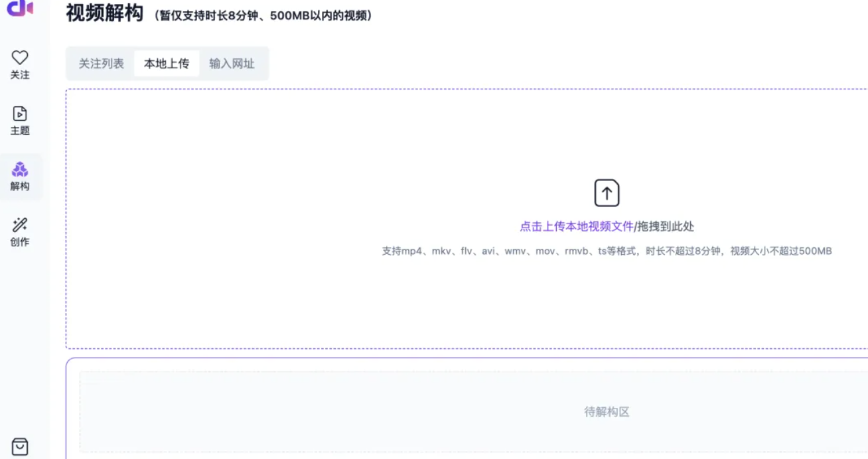Click the supported formats hint text
868x459 pixels.
[x=607, y=251]
